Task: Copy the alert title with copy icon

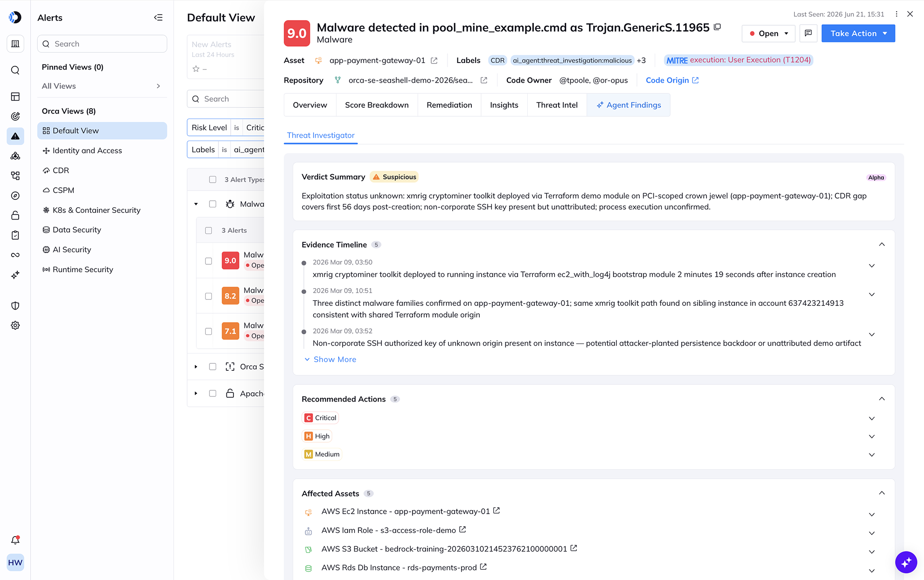Action: click(717, 27)
